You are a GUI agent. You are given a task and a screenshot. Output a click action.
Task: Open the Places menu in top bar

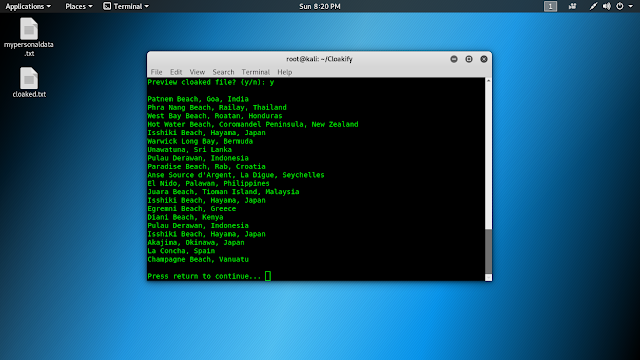[x=79, y=6]
